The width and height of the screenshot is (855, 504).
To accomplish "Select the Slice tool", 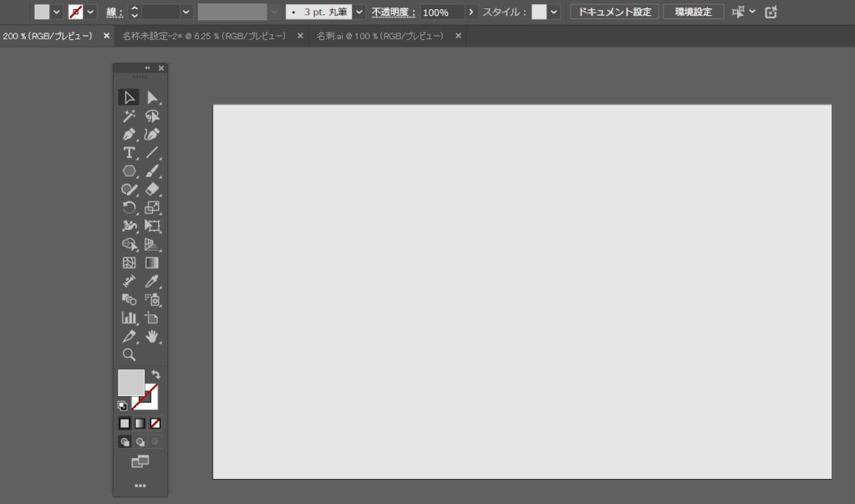I will coord(129,337).
